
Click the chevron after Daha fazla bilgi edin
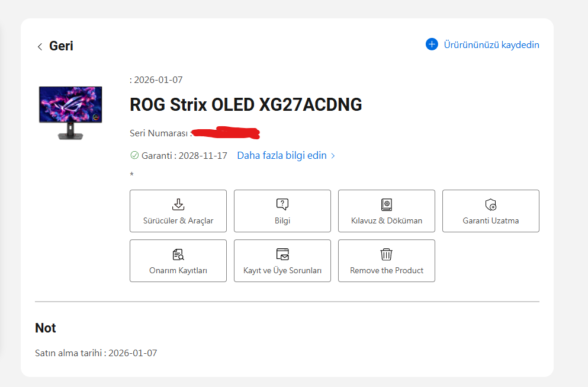coord(333,155)
